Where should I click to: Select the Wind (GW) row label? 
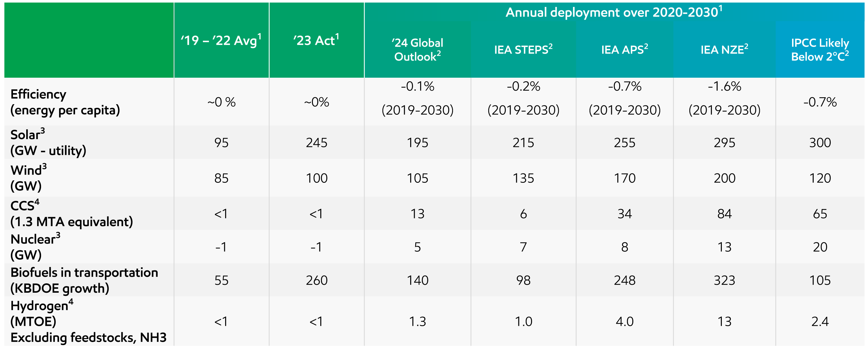click(x=28, y=178)
